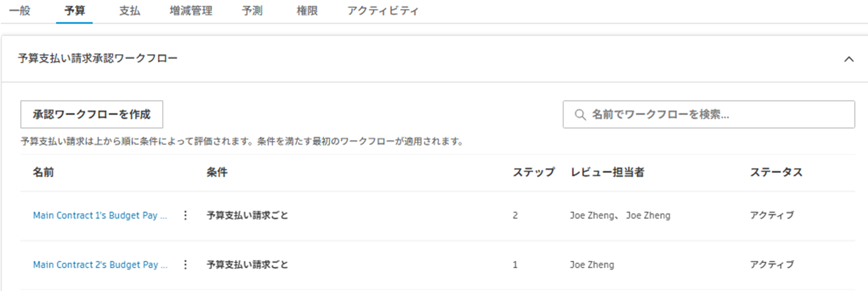Screen dimensions: 868x291
Task: Switch to the アクティビティ tab
Action: [383, 11]
